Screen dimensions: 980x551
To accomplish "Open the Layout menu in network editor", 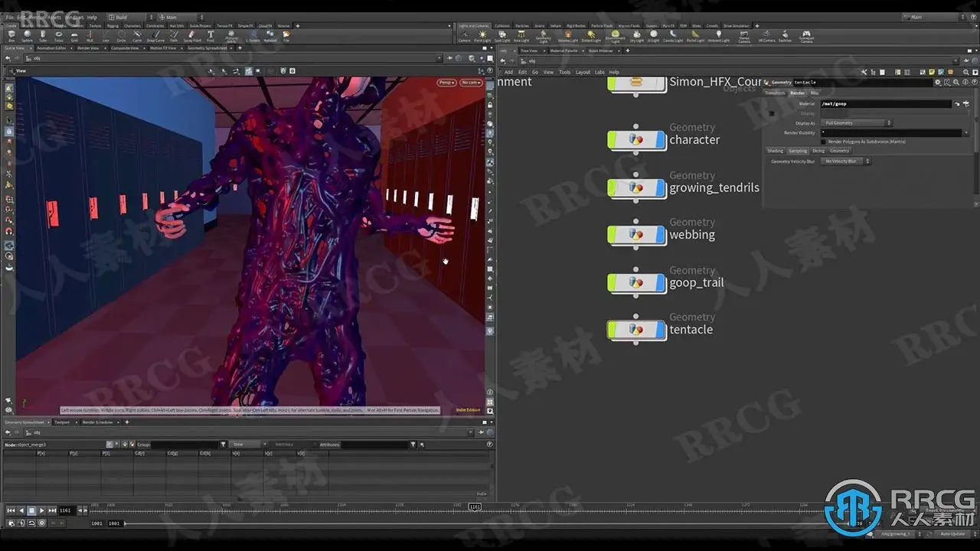I will (583, 72).
